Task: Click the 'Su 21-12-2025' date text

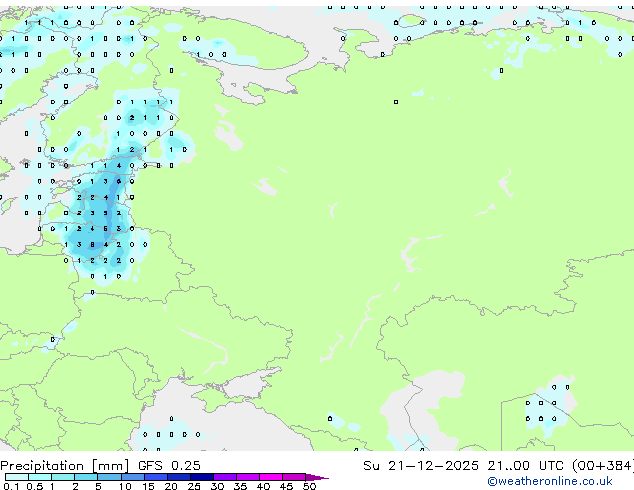Action: click(421, 466)
